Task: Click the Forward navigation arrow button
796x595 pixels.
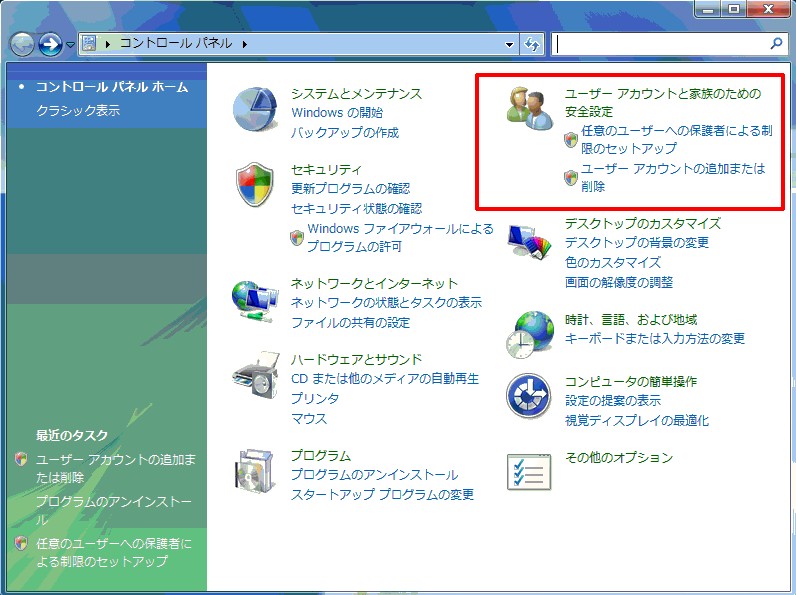Action: click(x=50, y=45)
